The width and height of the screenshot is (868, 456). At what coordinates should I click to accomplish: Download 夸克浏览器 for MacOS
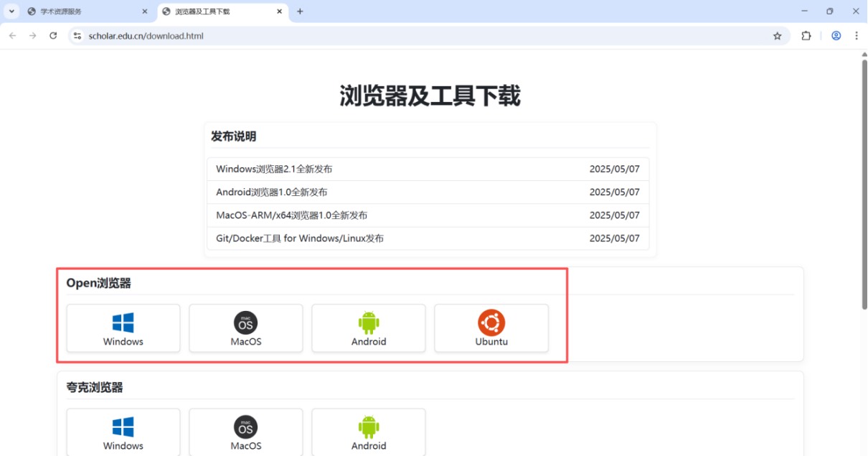(246, 432)
